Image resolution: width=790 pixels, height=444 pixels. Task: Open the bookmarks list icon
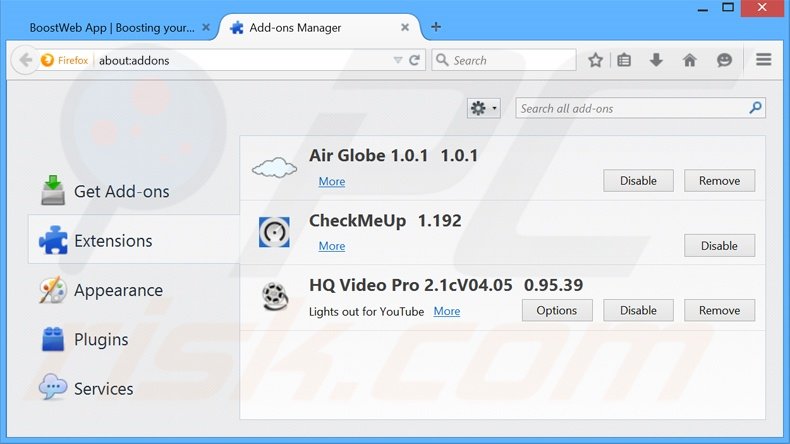click(x=624, y=60)
